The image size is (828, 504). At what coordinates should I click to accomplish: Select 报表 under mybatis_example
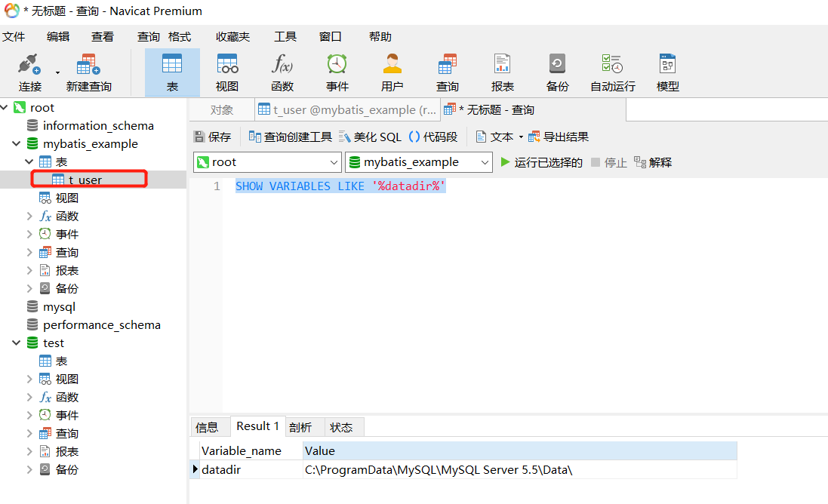[x=66, y=270]
